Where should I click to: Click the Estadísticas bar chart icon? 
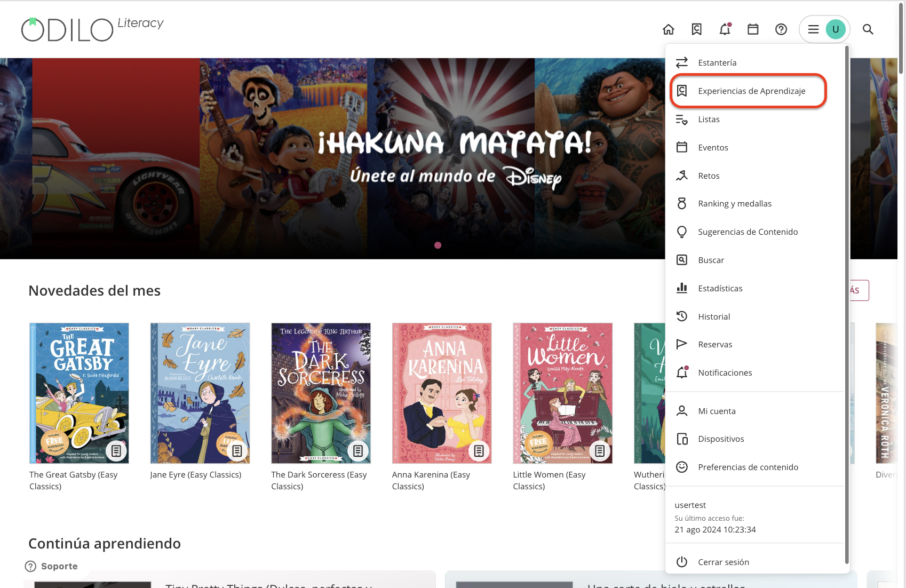pyautogui.click(x=682, y=288)
